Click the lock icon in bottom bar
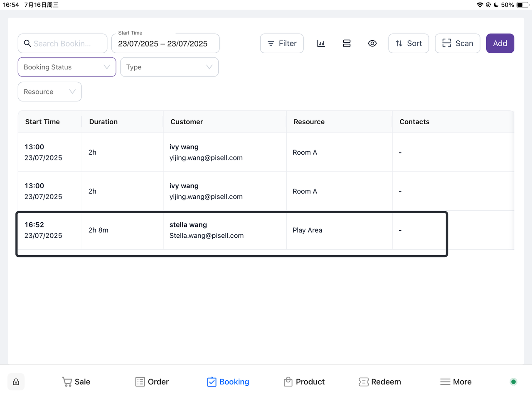 (x=16, y=382)
